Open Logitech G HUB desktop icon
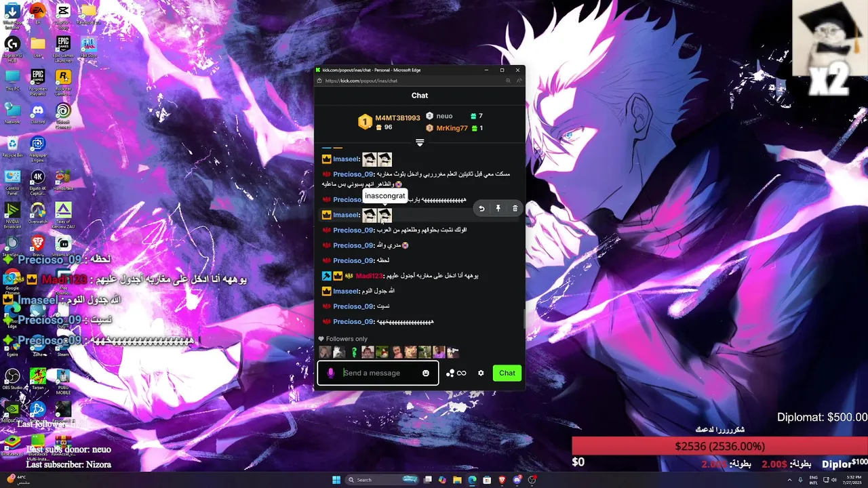Viewport: 868px width, 488px height. pyautogui.click(x=12, y=47)
